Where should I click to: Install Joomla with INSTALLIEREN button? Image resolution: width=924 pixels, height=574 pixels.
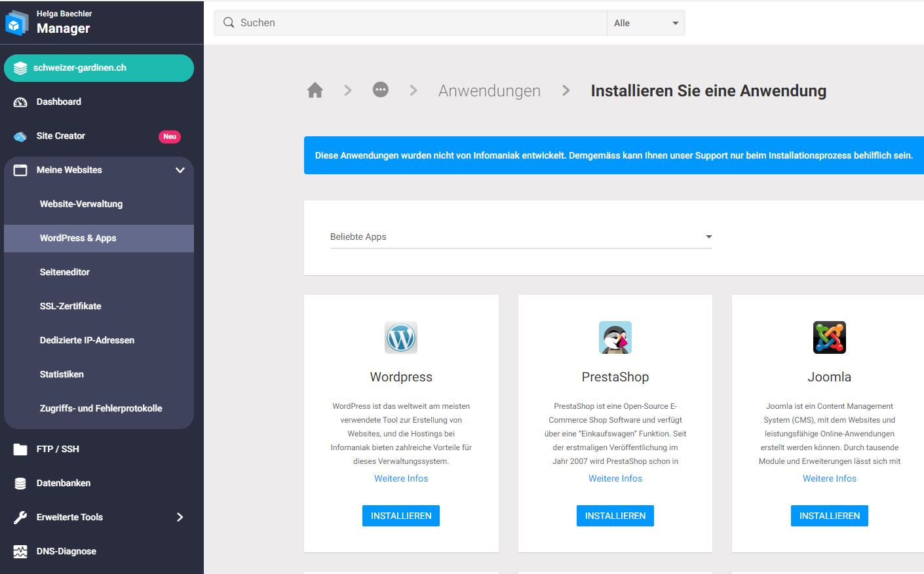(830, 516)
